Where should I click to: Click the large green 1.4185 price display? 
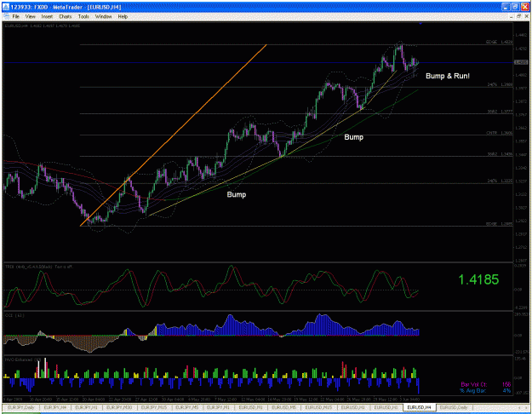[x=478, y=279]
